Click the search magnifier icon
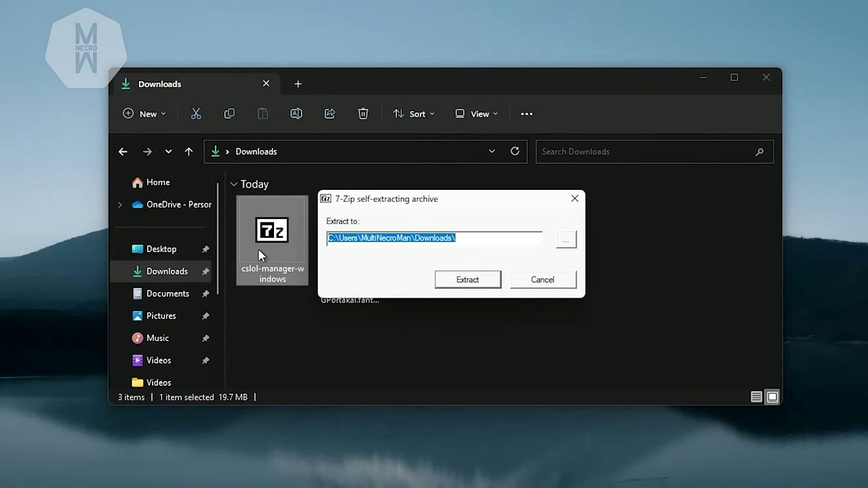868x488 pixels. coord(759,152)
